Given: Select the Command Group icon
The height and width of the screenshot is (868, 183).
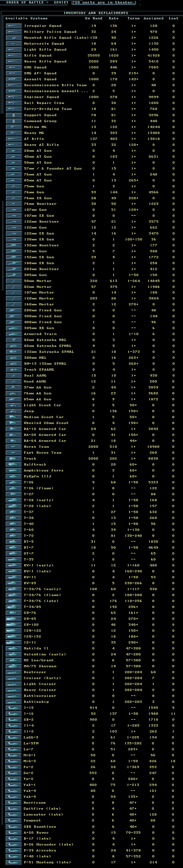Looking at the screenshot, I should 14,121.
